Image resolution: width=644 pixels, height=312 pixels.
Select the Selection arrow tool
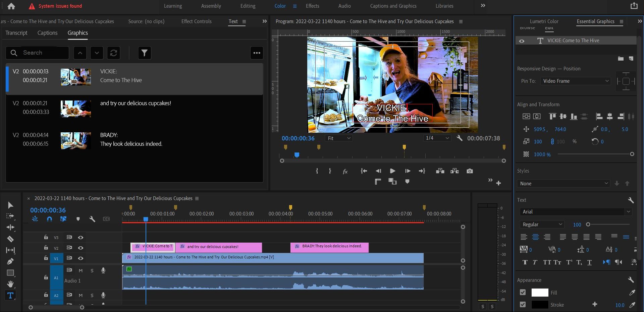(10, 205)
